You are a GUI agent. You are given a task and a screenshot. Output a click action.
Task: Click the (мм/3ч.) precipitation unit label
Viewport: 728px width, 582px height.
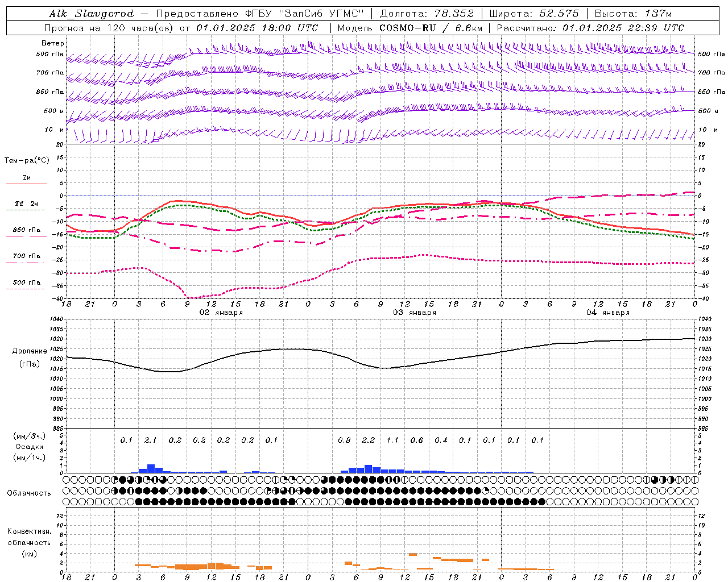point(30,436)
